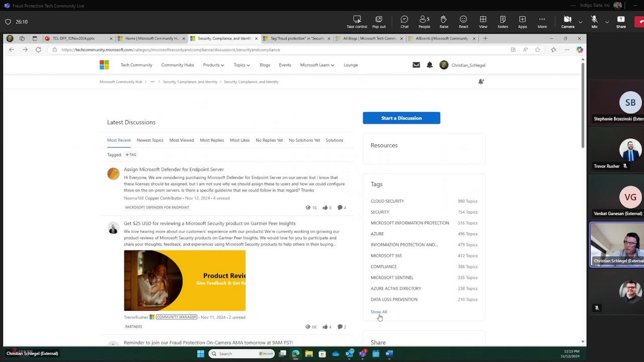Image resolution: width=644 pixels, height=362 pixels.
Task: Open the DATA LOSS PREVENTION tag
Action: (x=394, y=299)
